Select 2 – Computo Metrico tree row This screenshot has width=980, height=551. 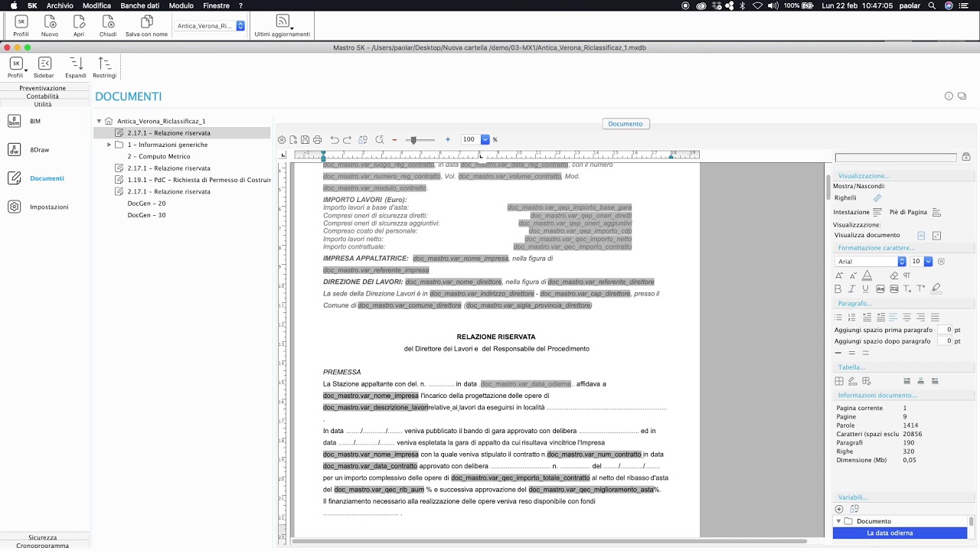[x=182, y=156]
